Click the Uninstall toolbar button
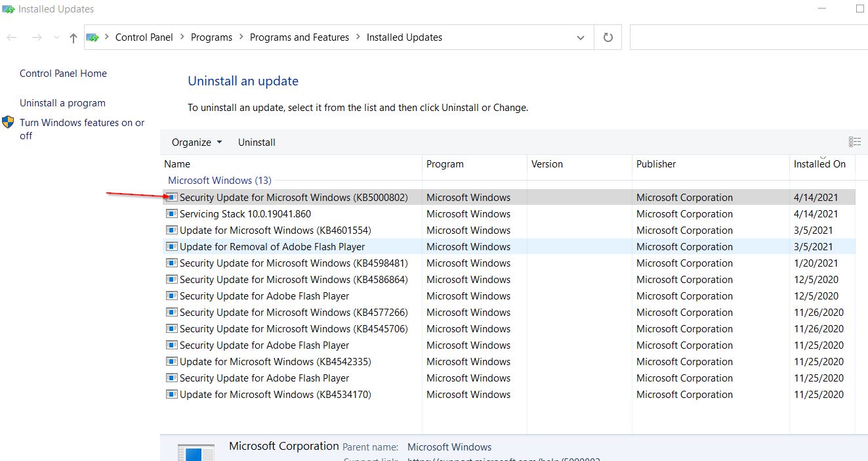Image resolution: width=868 pixels, height=461 pixels. point(257,143)
